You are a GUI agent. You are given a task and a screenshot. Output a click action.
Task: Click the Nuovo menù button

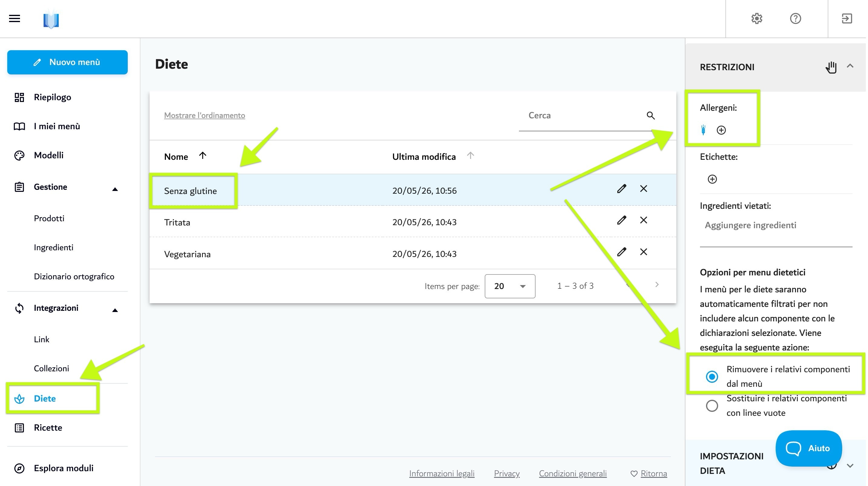(68, 62)
